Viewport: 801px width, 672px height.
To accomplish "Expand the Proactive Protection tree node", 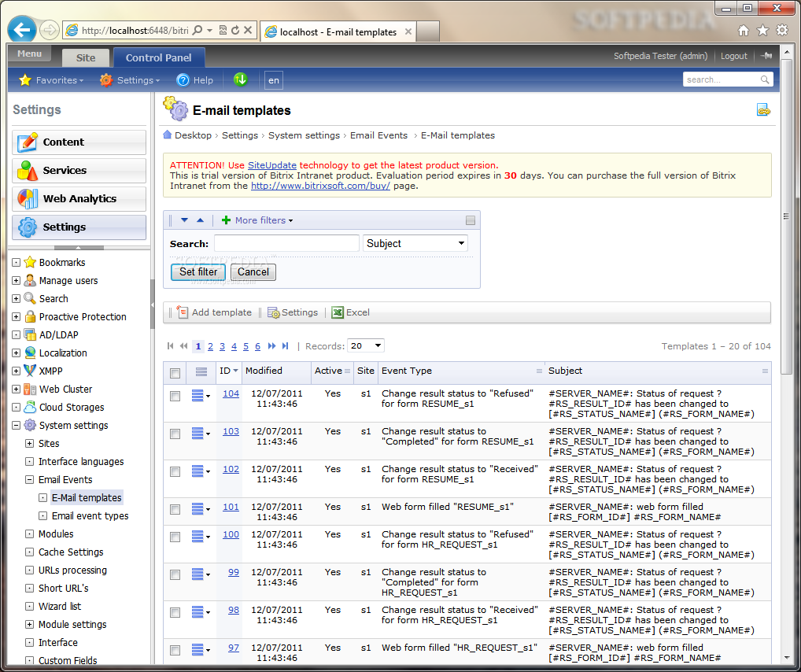I will coord(17,317).
